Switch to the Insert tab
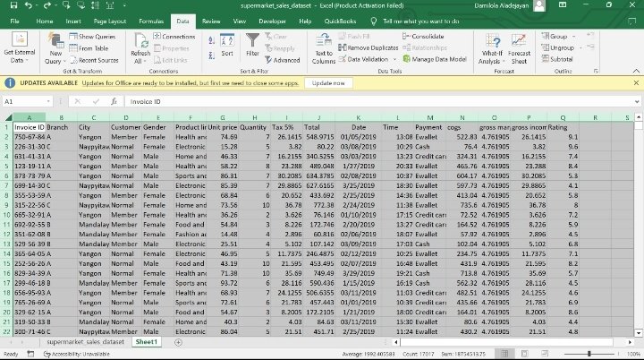 pyautogui.click(x=73, y=21)
